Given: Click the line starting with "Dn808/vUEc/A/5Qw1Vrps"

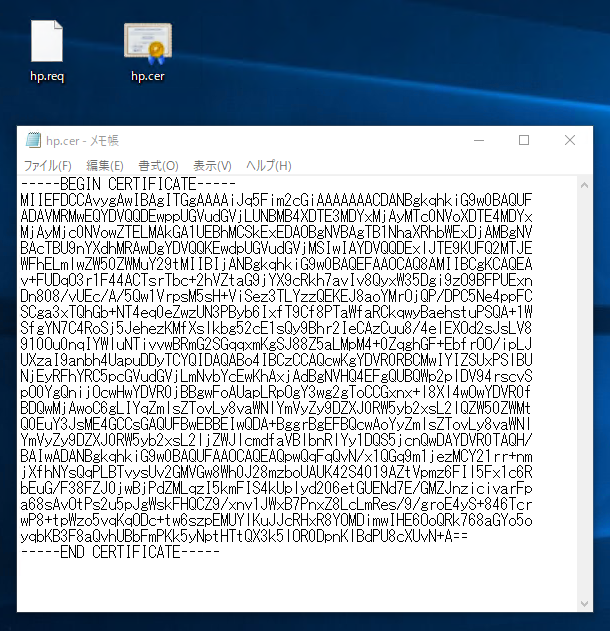Looking at the screenshot, I should click(276, 297).
